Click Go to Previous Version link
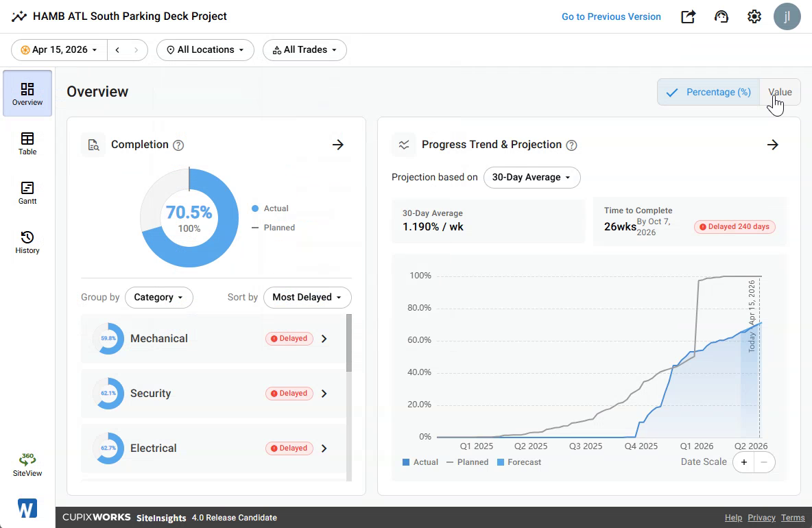Image resolution: width=812 pixels, height=528 pixels. pyautogui.click(x=611, y=16)
